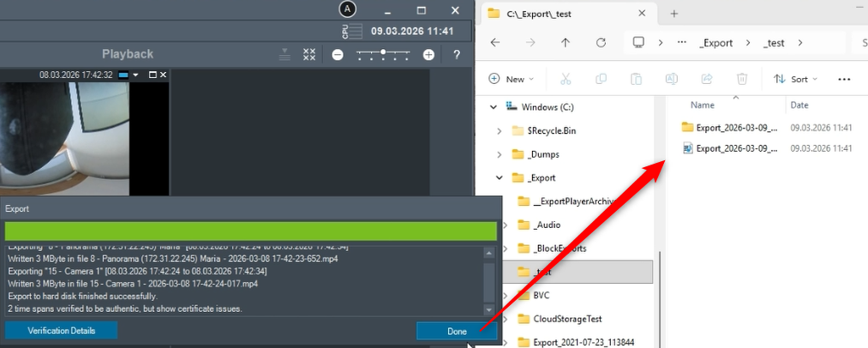Click the Explorer refresh icon

click(x=601, y=43)
